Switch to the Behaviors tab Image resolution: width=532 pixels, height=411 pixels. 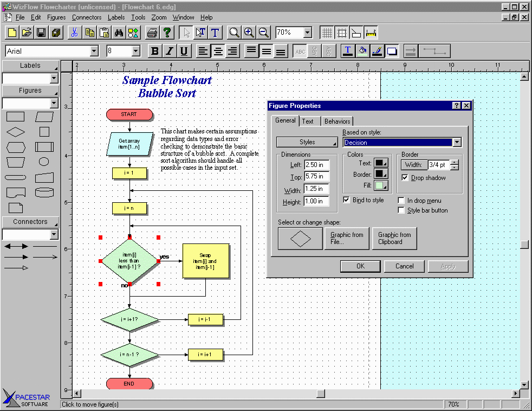pyautogui.click(x=338, y=121)
